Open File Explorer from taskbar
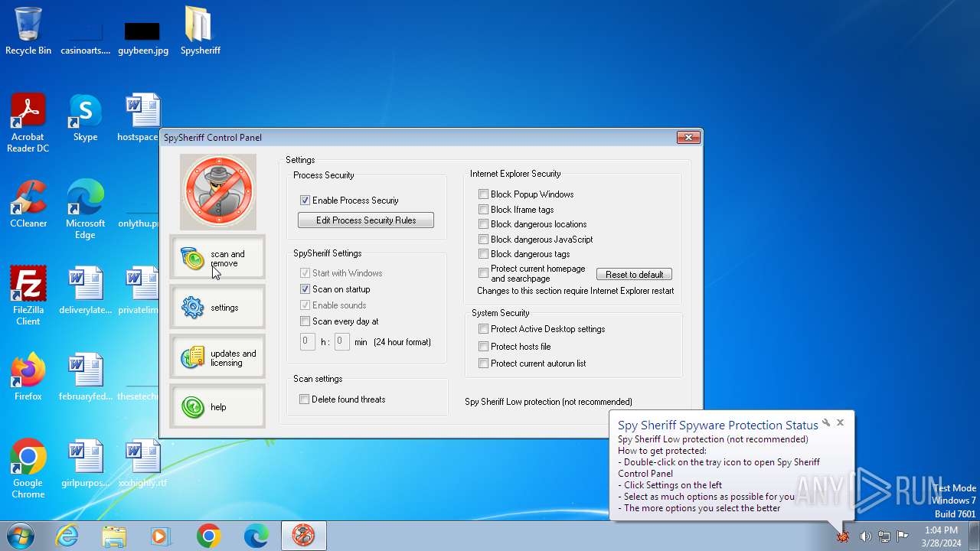The height and width of the screenshot is (551, 980). (x=114, y=536)
